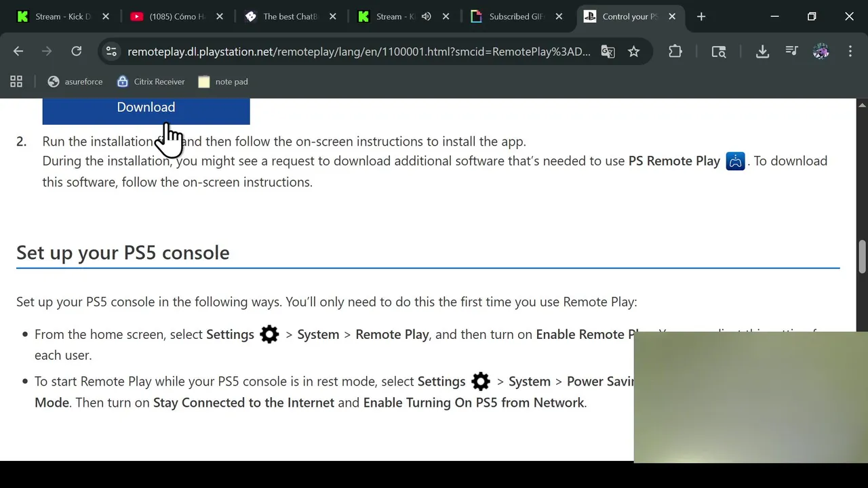Screen dimensions: 868x488
Task: Close the Control your PS tab
Action: tap(672, 16)
